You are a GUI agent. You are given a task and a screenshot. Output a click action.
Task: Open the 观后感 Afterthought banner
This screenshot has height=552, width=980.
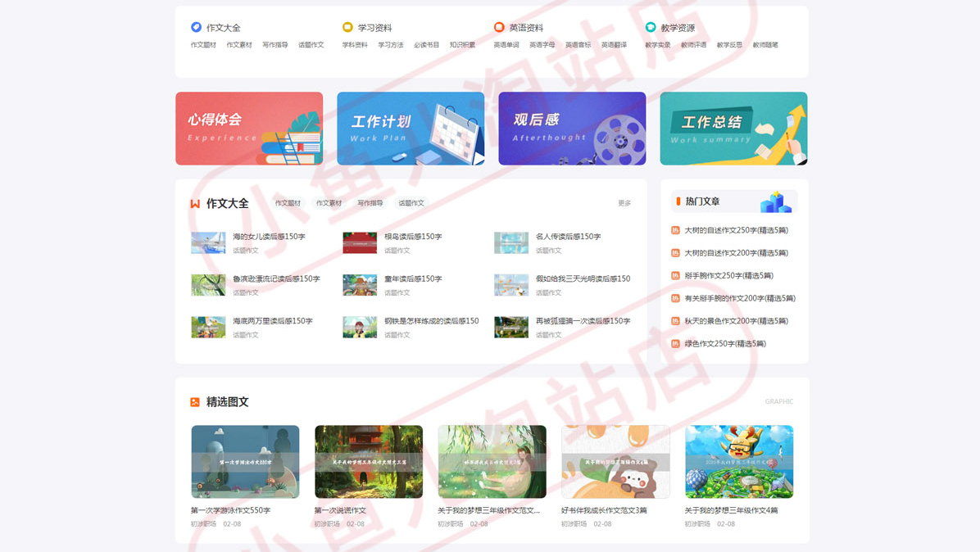(572, 129)
